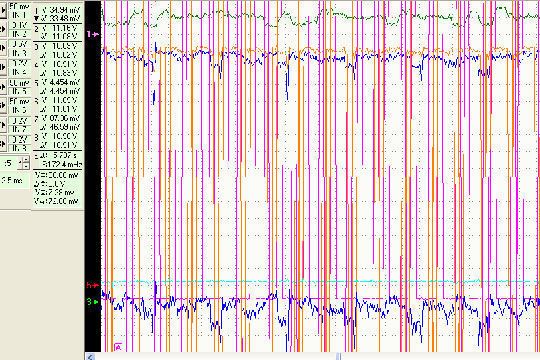
Task: Open the voltage range box above IN 7
Action: coord(19,121)
